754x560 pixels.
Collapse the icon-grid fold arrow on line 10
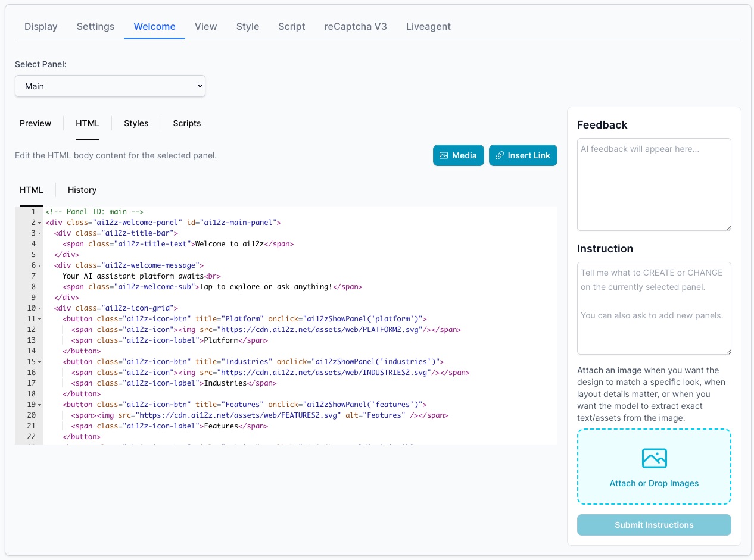point(39,308)
